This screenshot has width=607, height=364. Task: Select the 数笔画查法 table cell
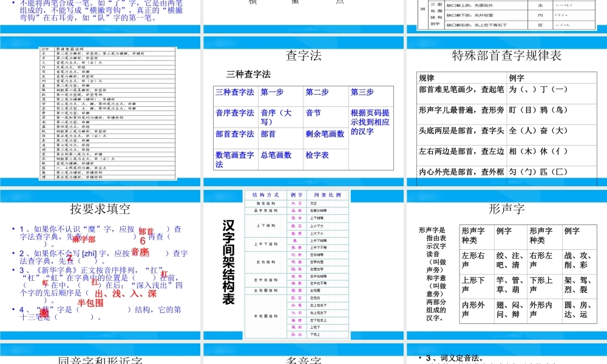coord(234,159)
